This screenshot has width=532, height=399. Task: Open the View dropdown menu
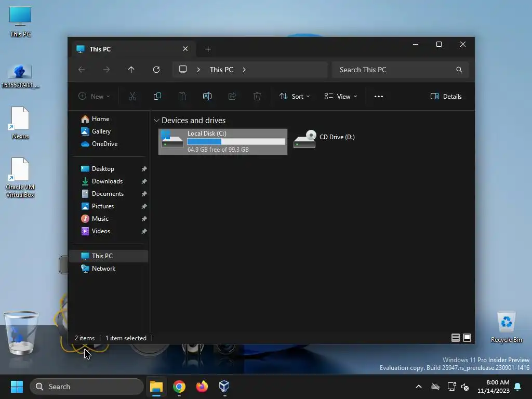click(x=341, y=96)
